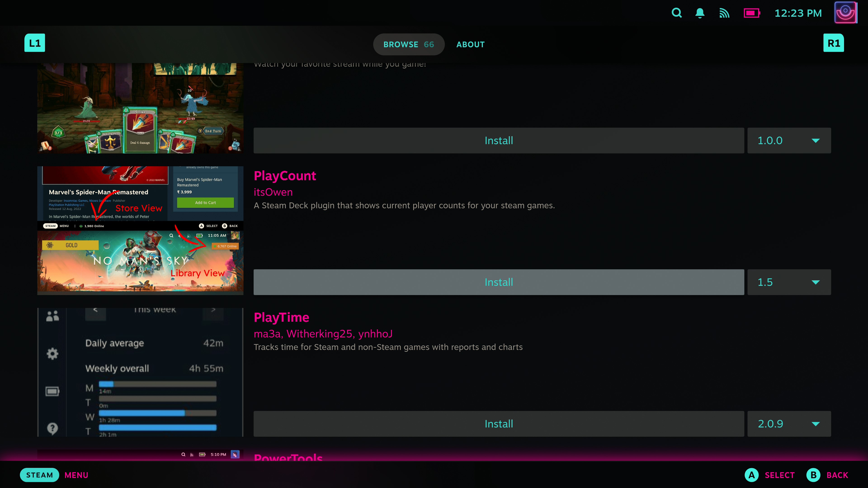Viewport: 868px width, 488px height.
Task: Open the PlayCount plugin screenshot
Action: 140,230
